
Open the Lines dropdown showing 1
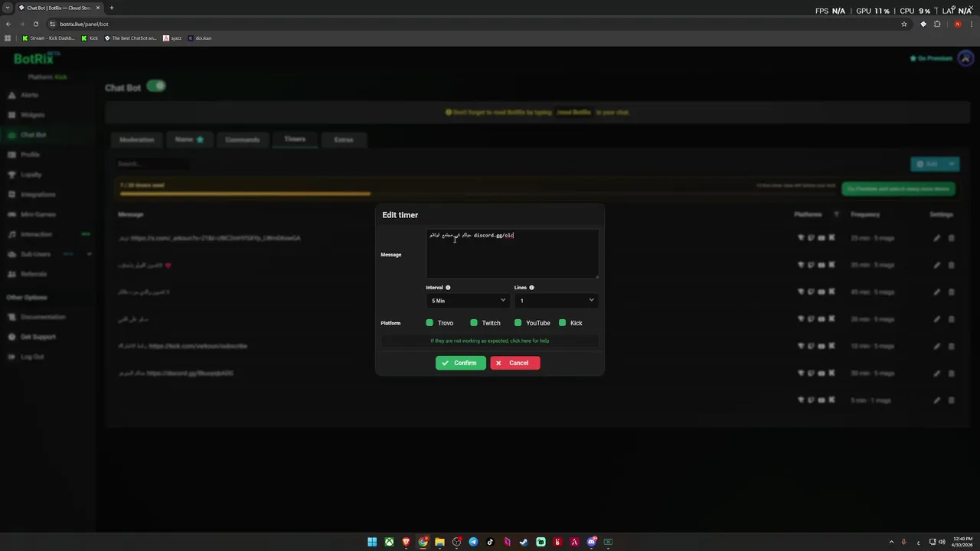[x=556, y=301]
